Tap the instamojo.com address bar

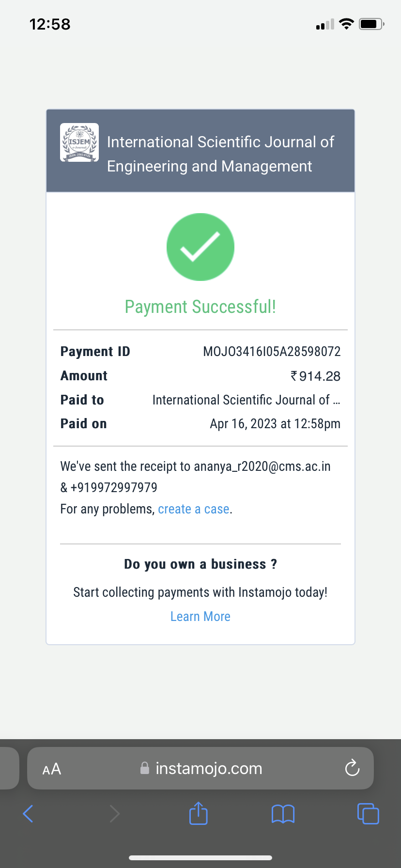tap(208, 768)
